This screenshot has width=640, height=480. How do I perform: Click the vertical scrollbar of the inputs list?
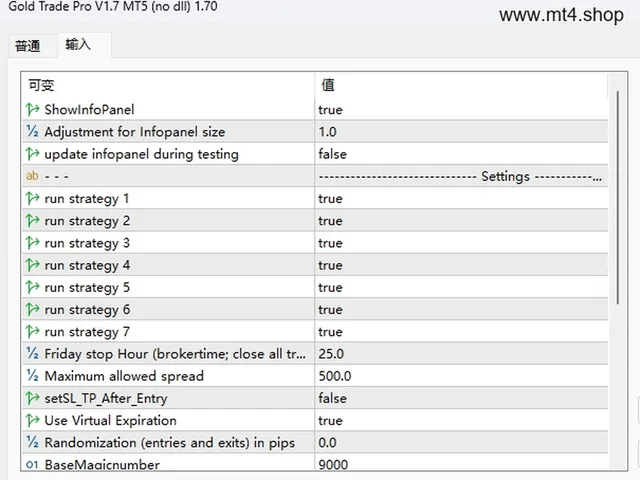[x=618, y=198]
